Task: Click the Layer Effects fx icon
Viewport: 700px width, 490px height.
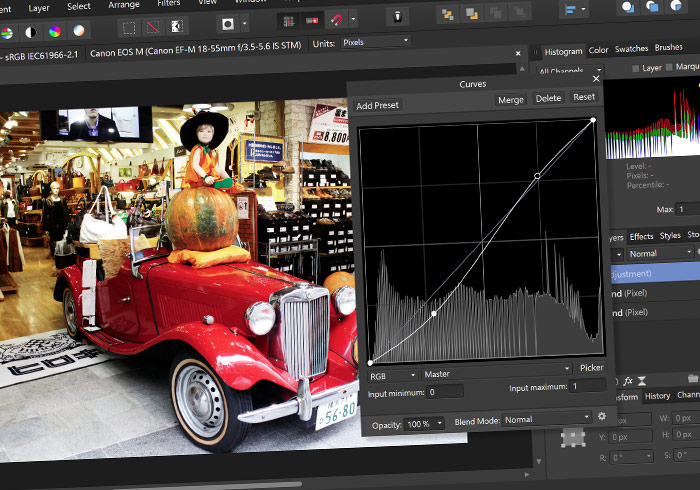Action: click(x=628, y=381)
